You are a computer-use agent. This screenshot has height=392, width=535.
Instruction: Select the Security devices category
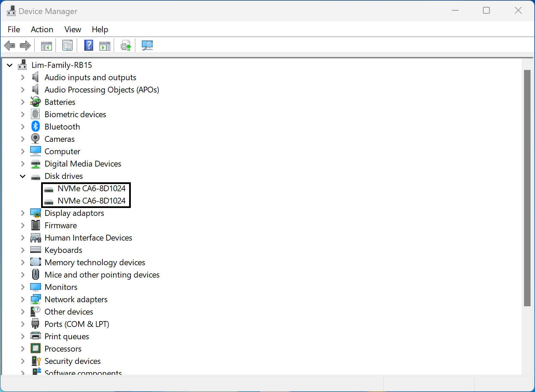(x=72, y=361)
